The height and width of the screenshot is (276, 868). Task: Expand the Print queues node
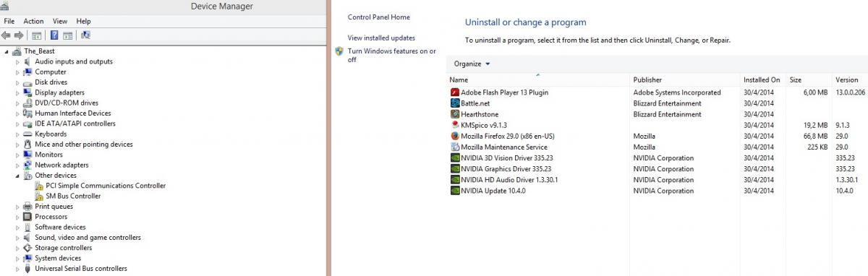coord(18,207)
